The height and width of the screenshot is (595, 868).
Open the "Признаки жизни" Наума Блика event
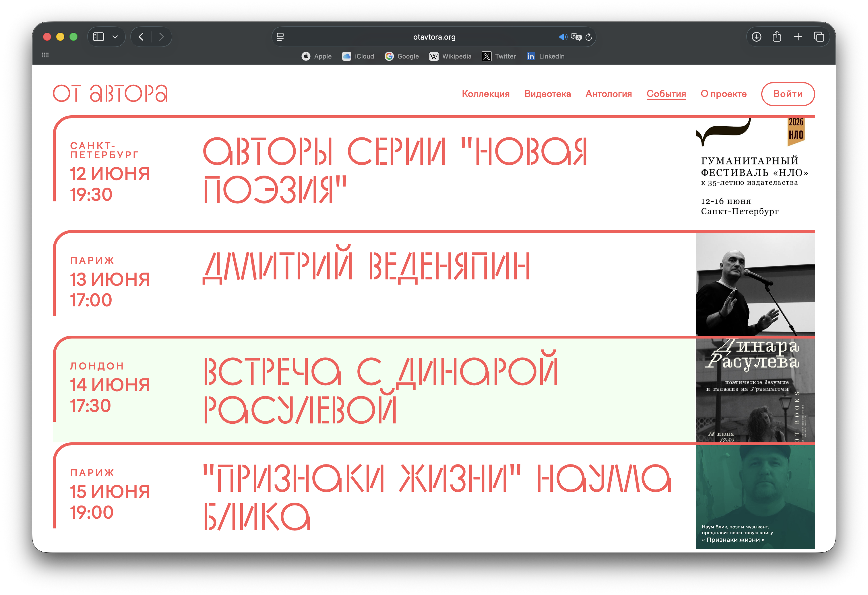(437, 497)
